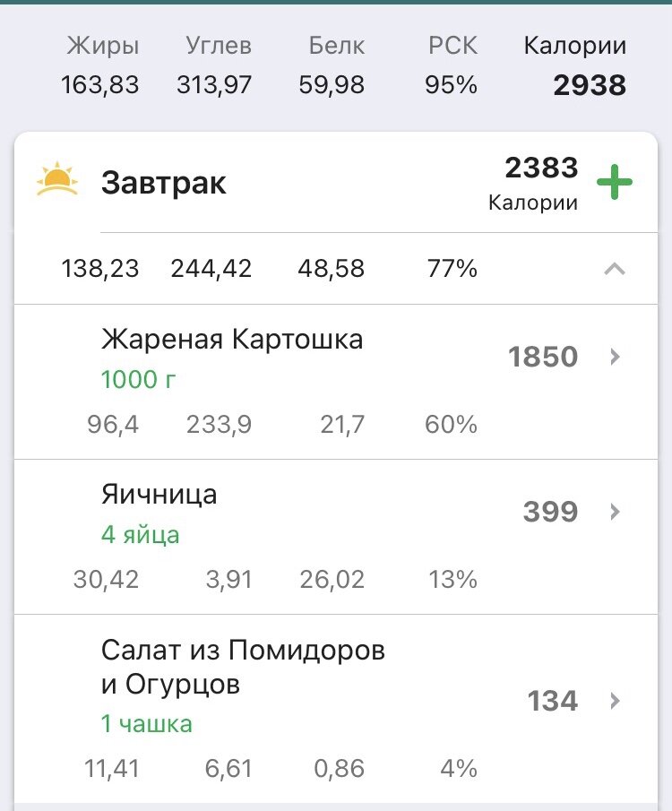Screen dimensions: 672x811
Task: Tap the РСК column header
Action: click(452, 46)
